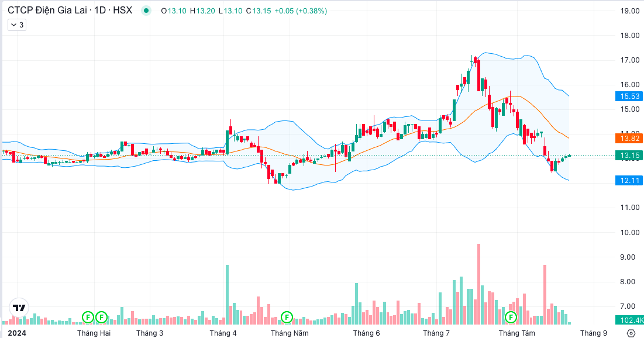The height and width of the screenshot is (338, 644).
Task: Select the 102.4K volume label
Action: [629, 320]
